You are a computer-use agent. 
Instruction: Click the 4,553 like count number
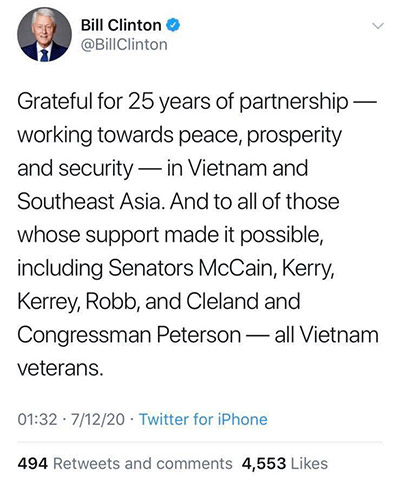[264, 464]
